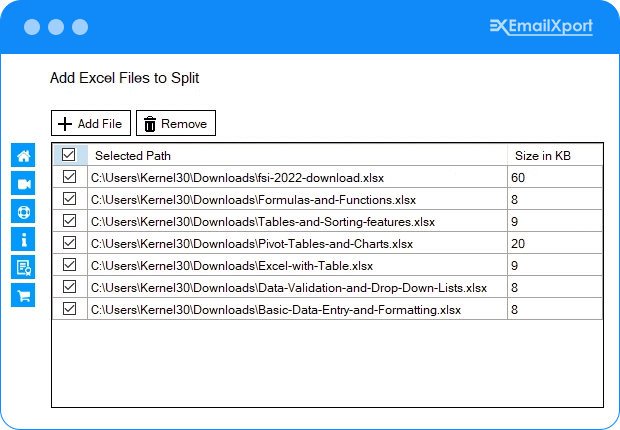Screen dimensions: 620x430
Task: Open the info sidebar icon
Action: pyautogui.click(x=23, y=239)
